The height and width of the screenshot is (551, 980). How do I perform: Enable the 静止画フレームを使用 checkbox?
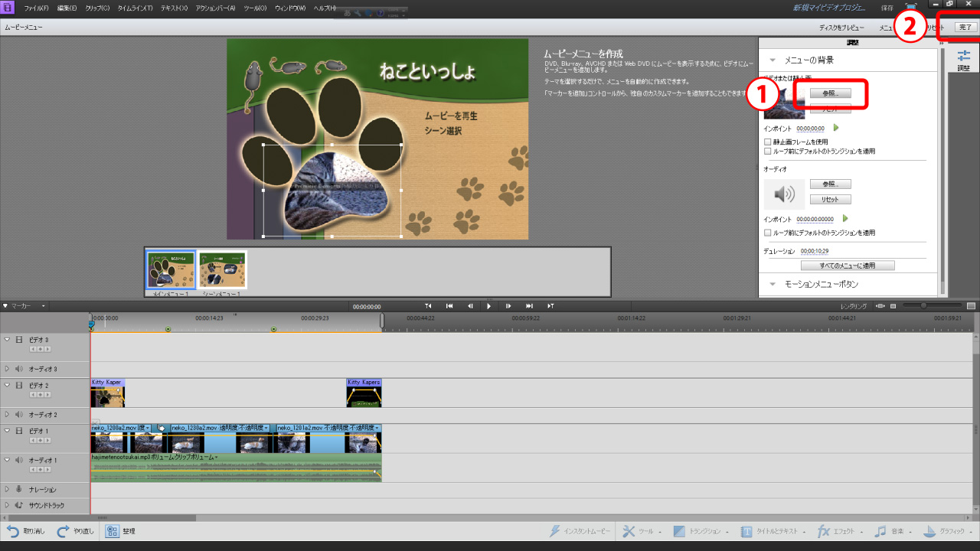tap(768, 142)
